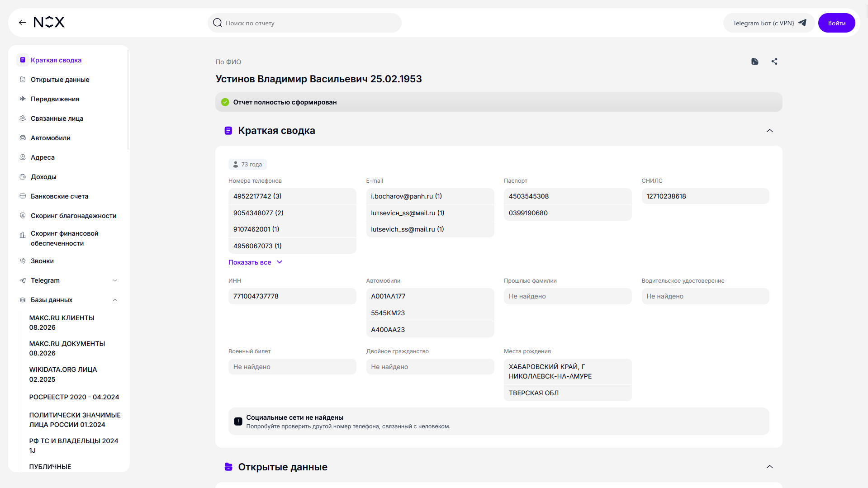Open the NOX logo home link
This screenshot has width=868, height=488.
click(49, 23)
